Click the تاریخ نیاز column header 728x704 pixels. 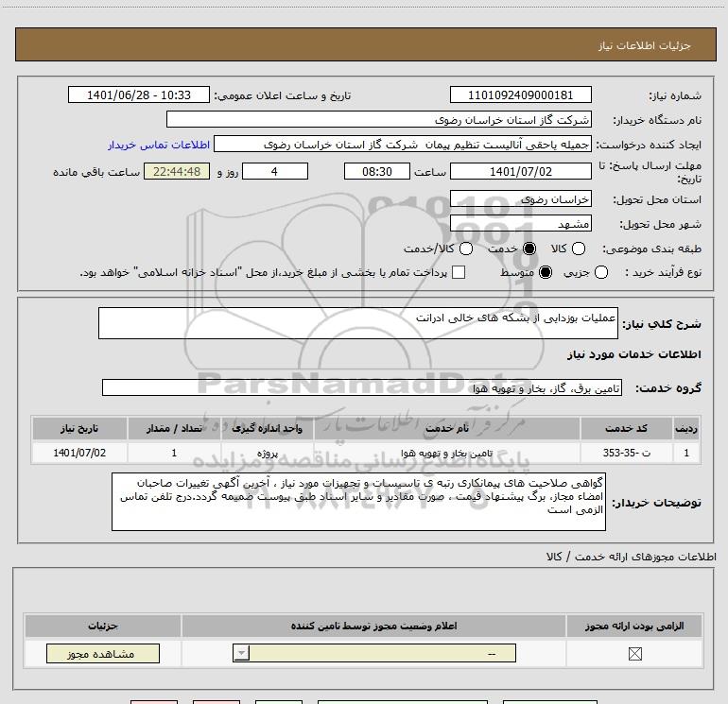point(79,428)
